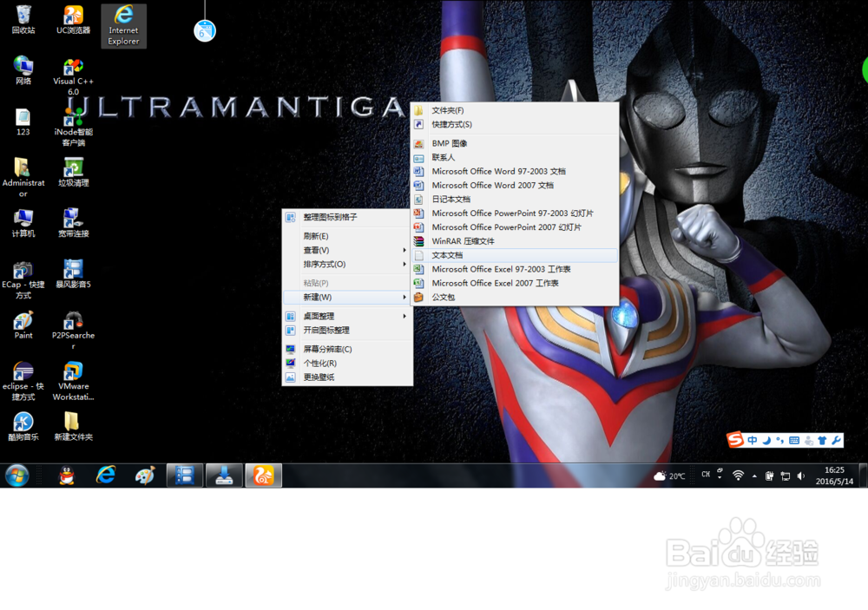The height and width of the screenshot is (610, 868).
Task: Open the Recycle Bin (回收站) desktop icon
Action: pos(23,19)
